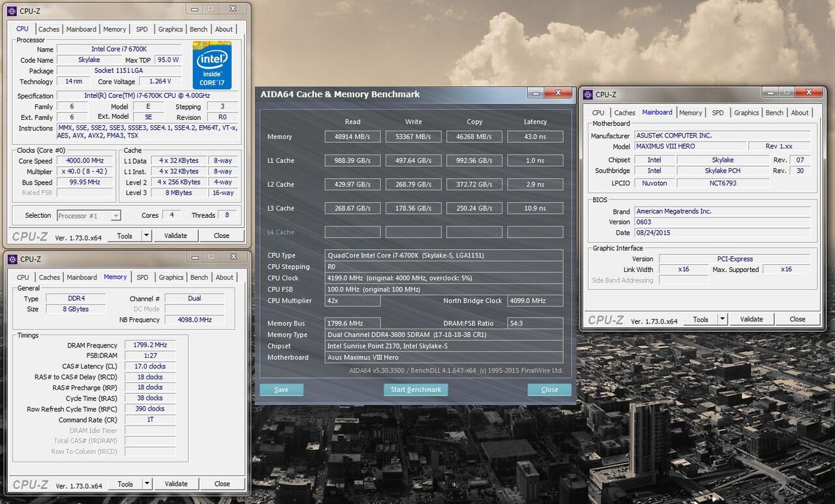Click the Intel Core i7 logo in the CPU window
835x504 pixels.
coord(212,65)
